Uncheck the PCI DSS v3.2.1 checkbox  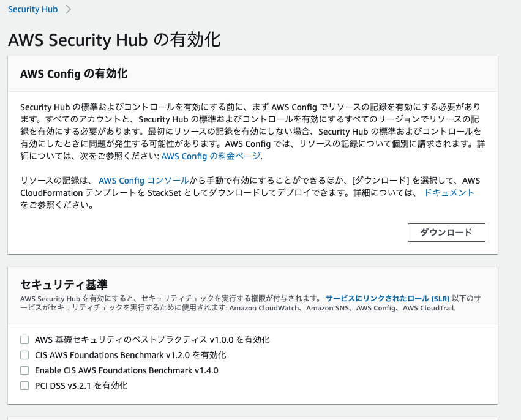(24, 386)
